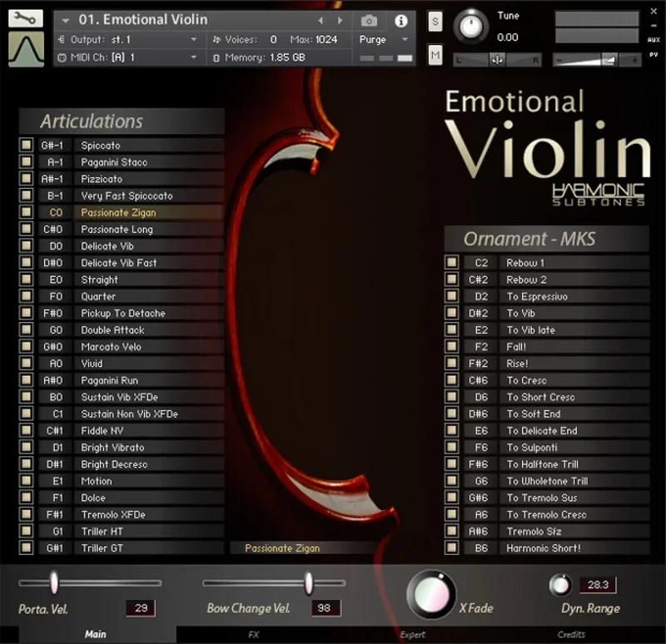Open the wrench instrument edit icon

click(26, 18)
